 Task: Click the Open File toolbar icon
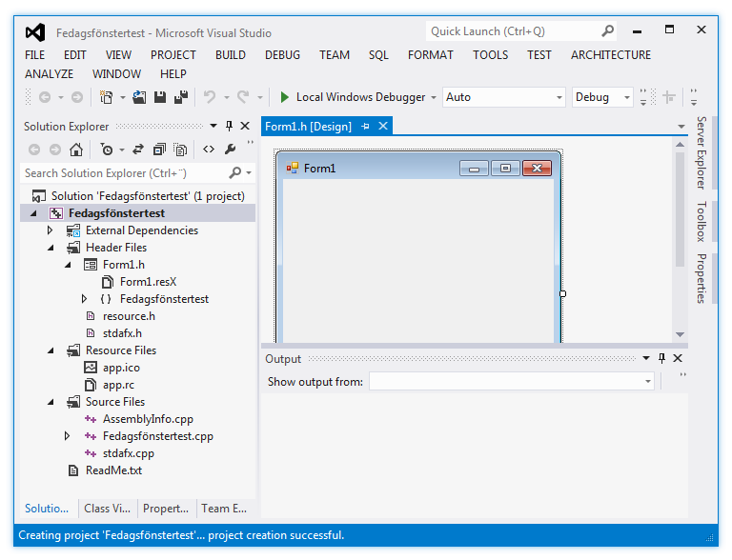(139, 97)
